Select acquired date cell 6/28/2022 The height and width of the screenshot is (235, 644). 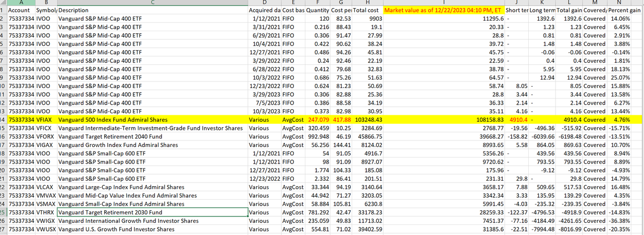coord(264,69)
